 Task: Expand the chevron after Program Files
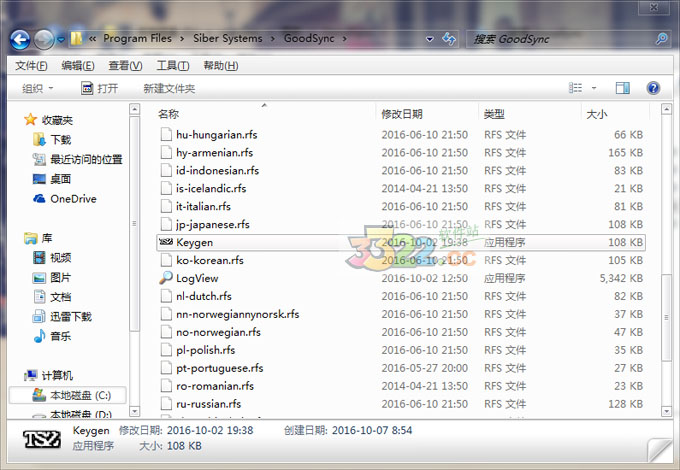(x=182, y=39)
